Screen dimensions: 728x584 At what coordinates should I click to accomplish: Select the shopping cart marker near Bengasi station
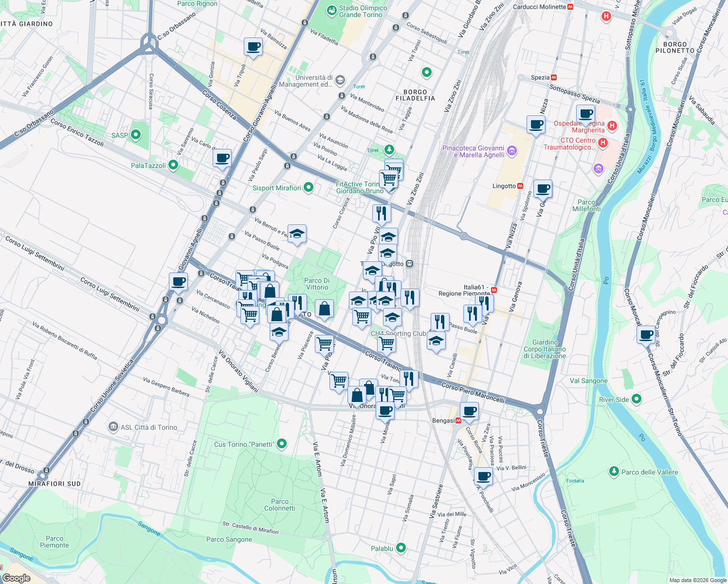(x=398, y=396)
